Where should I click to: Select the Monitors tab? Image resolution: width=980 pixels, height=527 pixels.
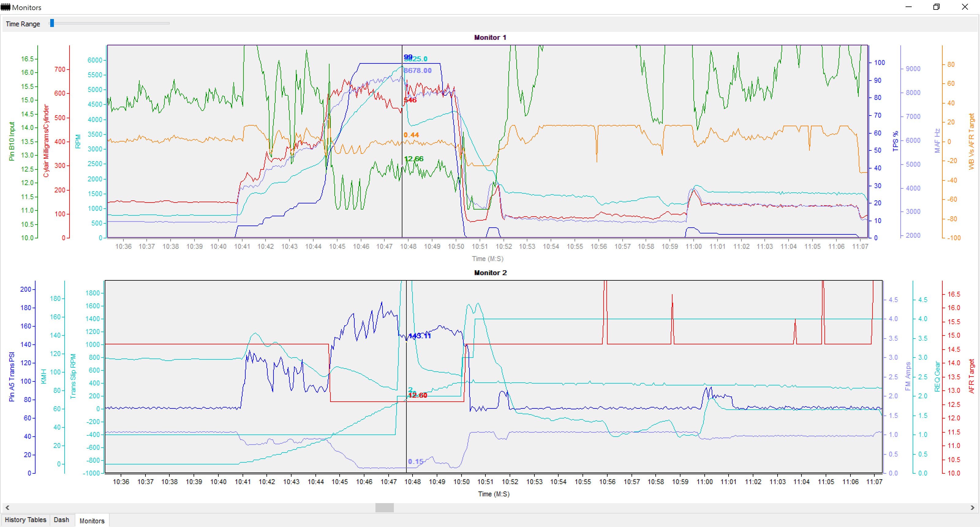[x=92, y=521]
